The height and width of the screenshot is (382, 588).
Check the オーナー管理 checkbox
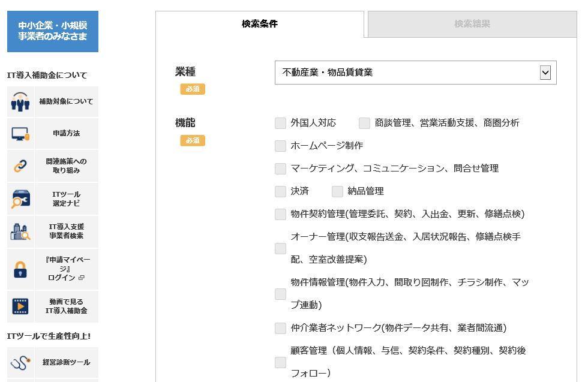click(x=281, y=248)
